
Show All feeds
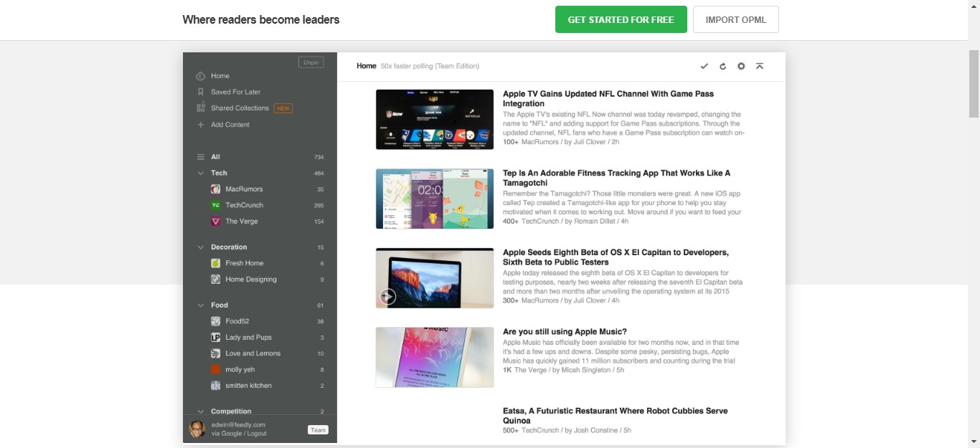[215, 157]
